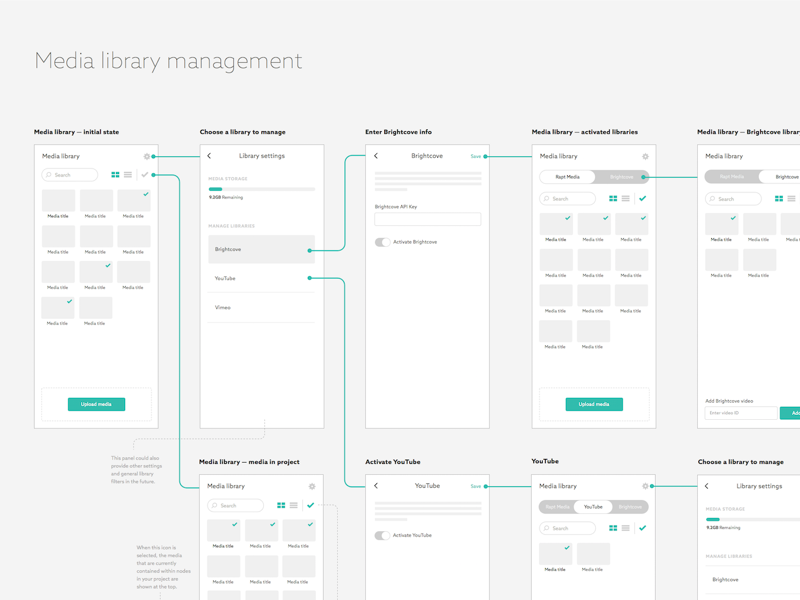The image size is (800, 600).
Task: Choose list view in media in project panel
Action: click(293, 505)
